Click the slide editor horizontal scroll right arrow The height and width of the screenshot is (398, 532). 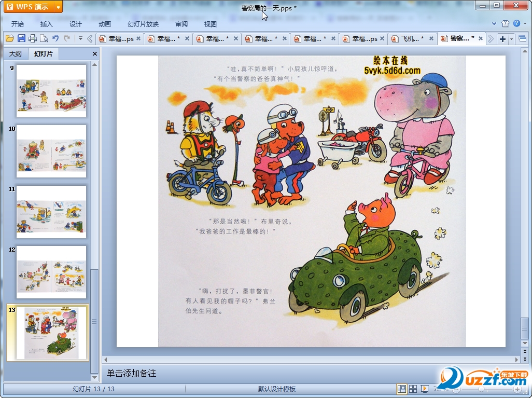517,359
